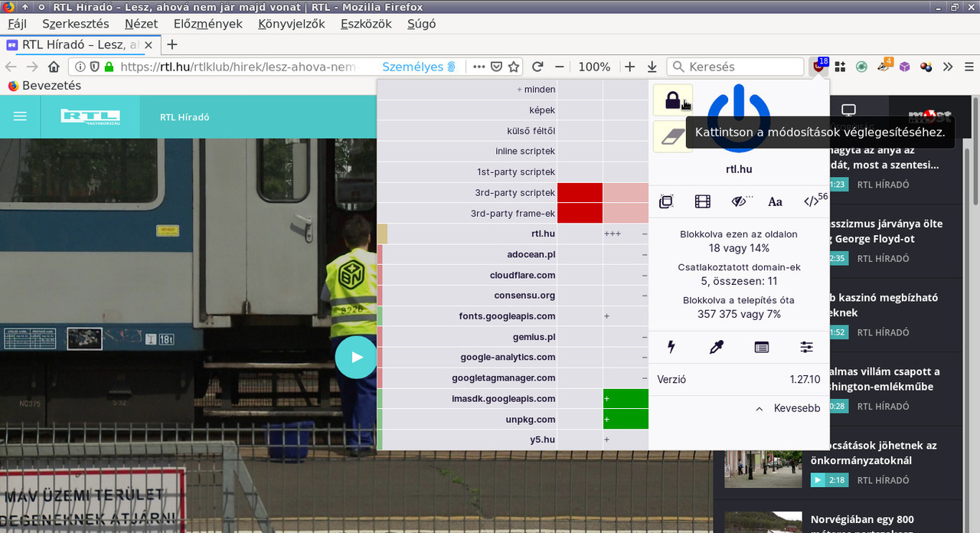
Task: Open a new tab with plus button
Action: (172, 44)
